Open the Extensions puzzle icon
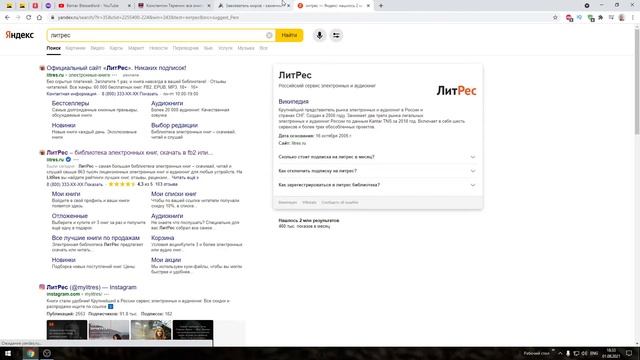This screenshot has width=640, height=360. [601, 18]
